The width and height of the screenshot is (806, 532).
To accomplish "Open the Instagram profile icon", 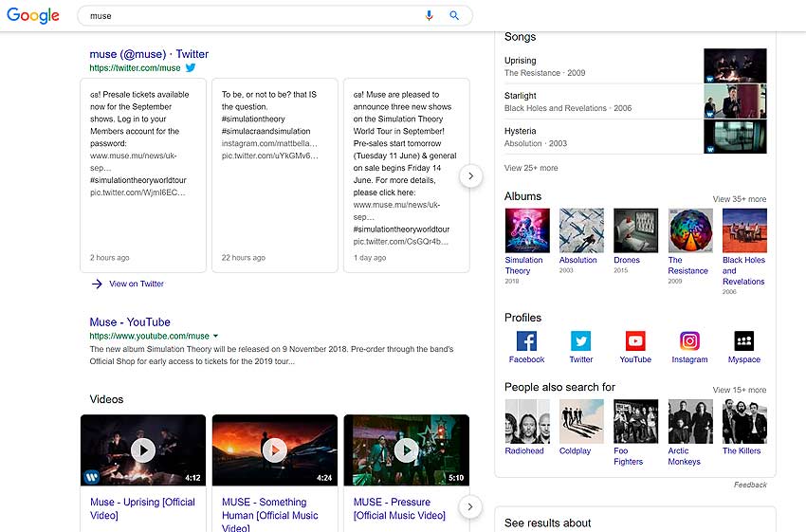I will click(689, 340).
